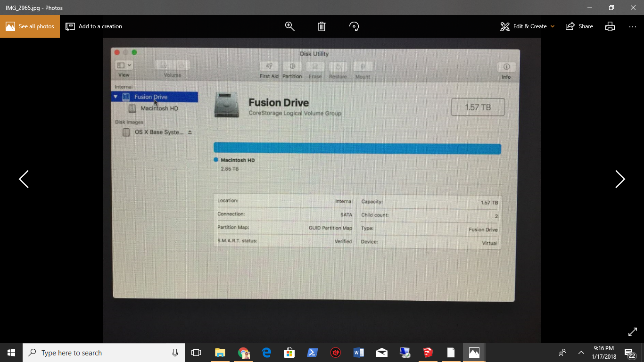This screenshot has width=644, height=362.
Task: Click the Type here to search box
Action: click(x=104, y=353)
